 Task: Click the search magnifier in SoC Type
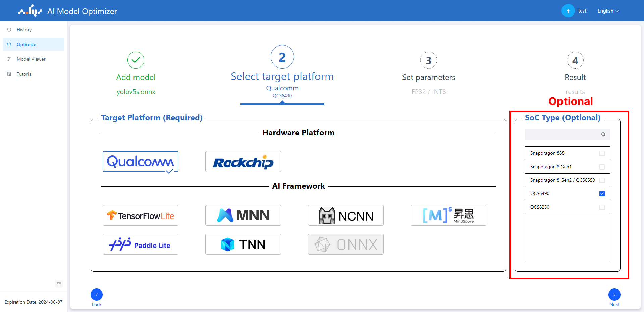point(603,134)
